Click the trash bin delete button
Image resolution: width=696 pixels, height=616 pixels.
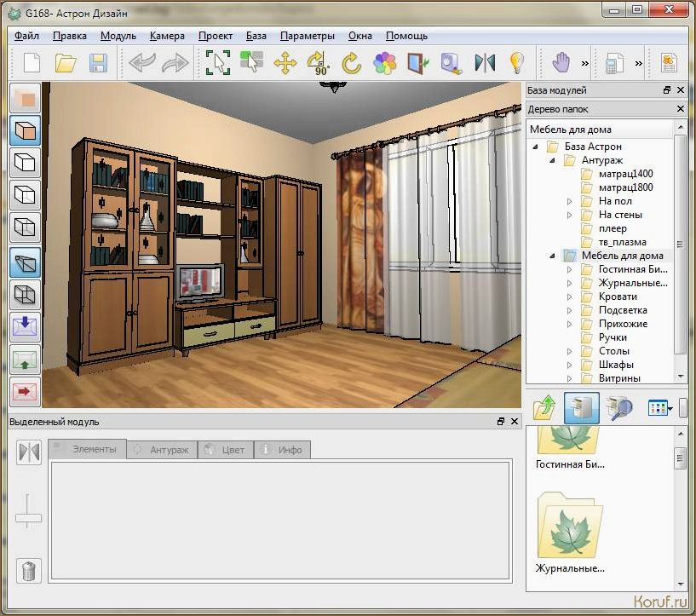pos(29,570)
